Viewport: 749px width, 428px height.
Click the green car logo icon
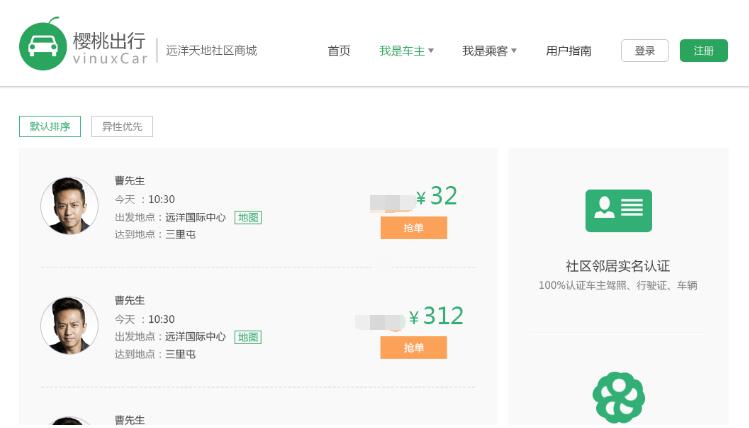(42, 46)
